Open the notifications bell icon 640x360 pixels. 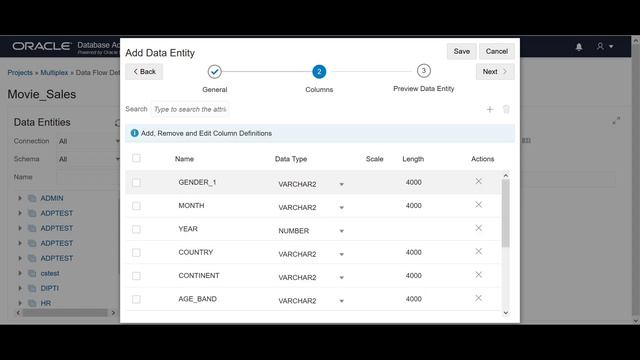(x=579, y=47)
